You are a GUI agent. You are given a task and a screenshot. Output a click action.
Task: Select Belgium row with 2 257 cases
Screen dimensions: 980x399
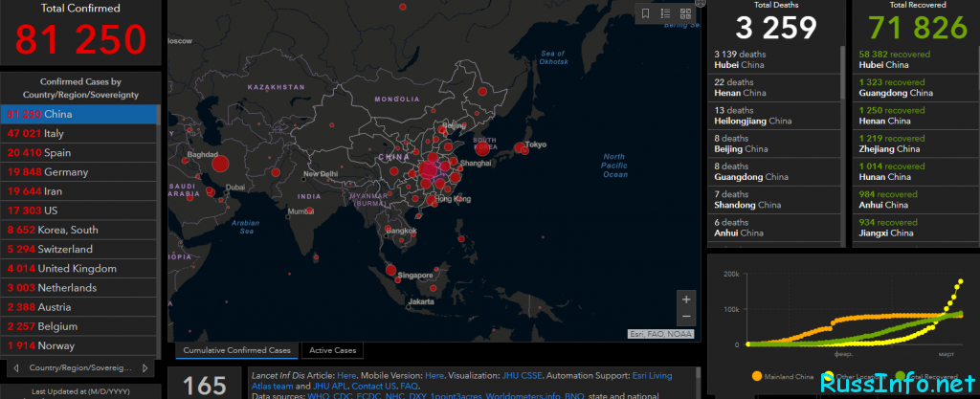pyautogui.click(x=78, y=327)
